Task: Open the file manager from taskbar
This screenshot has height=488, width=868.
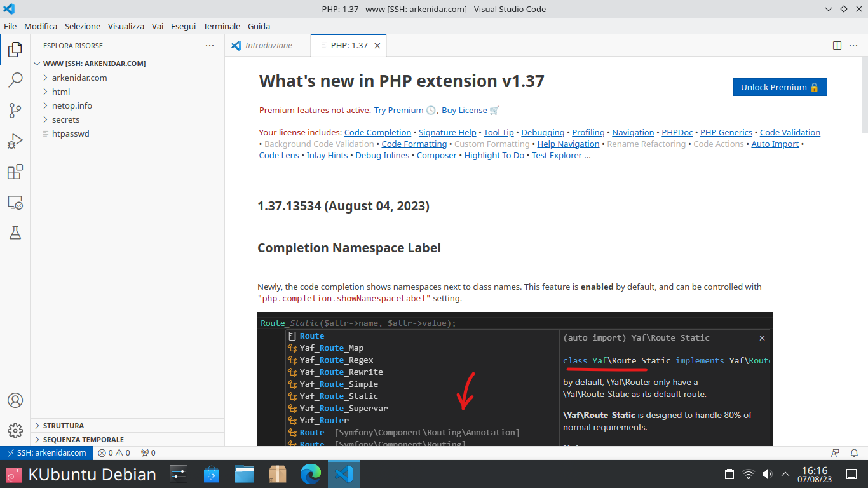Action: click(245, 474)
